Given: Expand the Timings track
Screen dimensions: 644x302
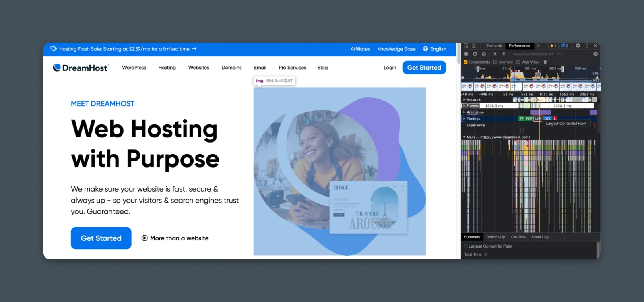Looking at the screenshot, I should tap(464, 119).
